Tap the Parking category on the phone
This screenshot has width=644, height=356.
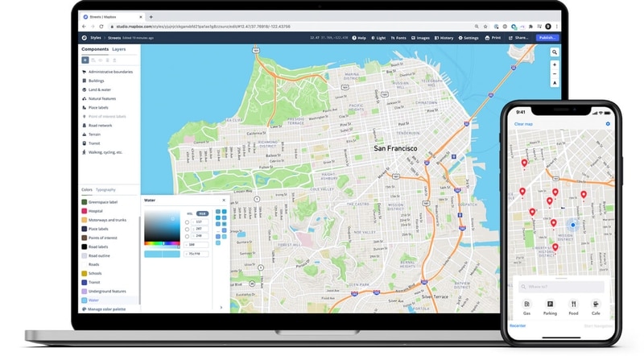tap(550, 307)
